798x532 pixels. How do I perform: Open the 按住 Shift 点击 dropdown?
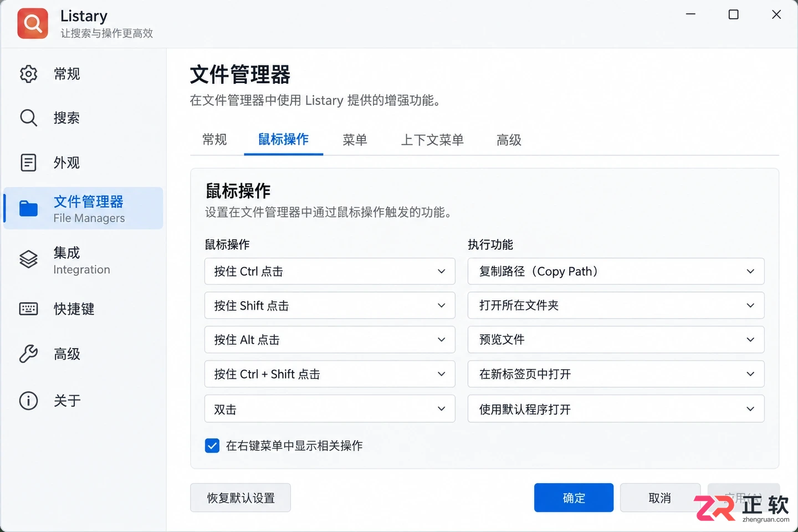[x=330, y=305]
